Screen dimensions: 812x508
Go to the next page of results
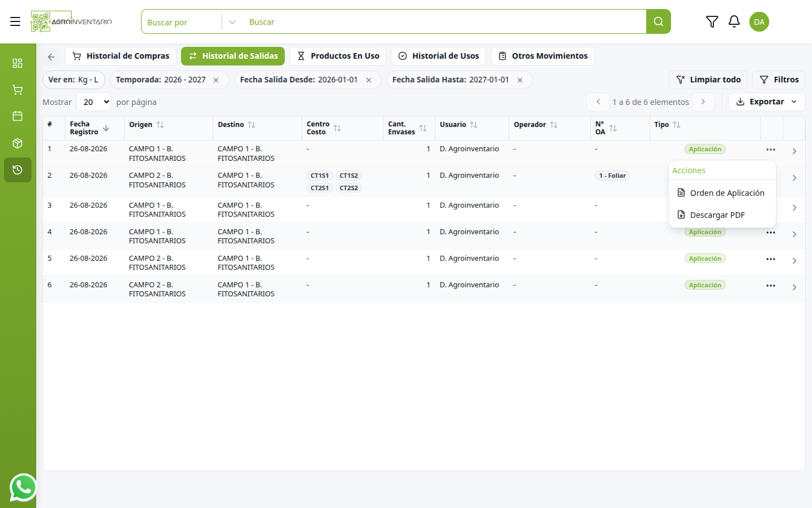[703, 102]
